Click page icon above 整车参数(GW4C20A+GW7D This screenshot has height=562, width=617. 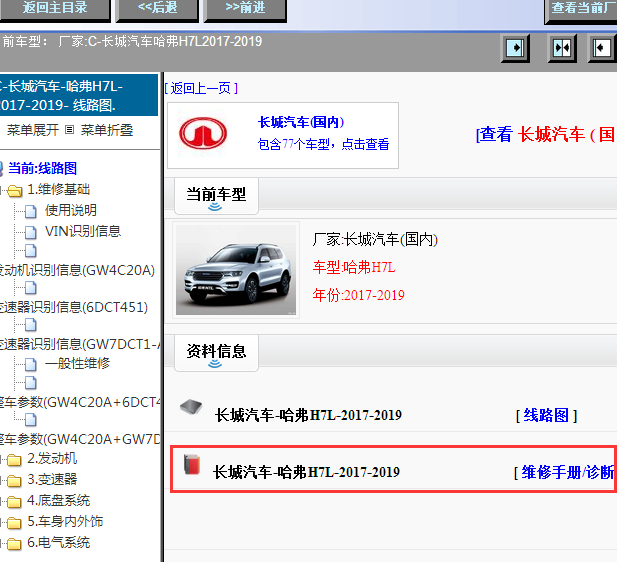coord(31,420)
